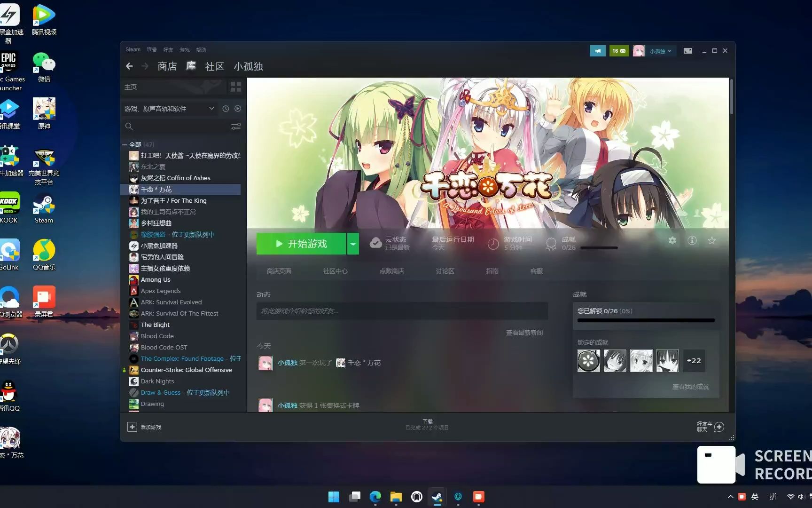The width and height of the screenshot is (812, 508).
Task: Open the 商店页面 link
Action: pos(279,271)
